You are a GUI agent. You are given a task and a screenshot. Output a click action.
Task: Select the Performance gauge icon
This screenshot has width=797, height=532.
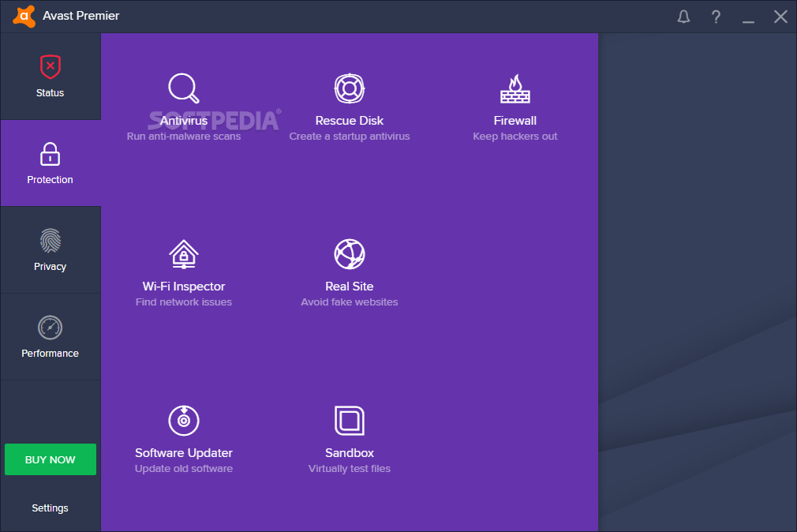[50, 328]
